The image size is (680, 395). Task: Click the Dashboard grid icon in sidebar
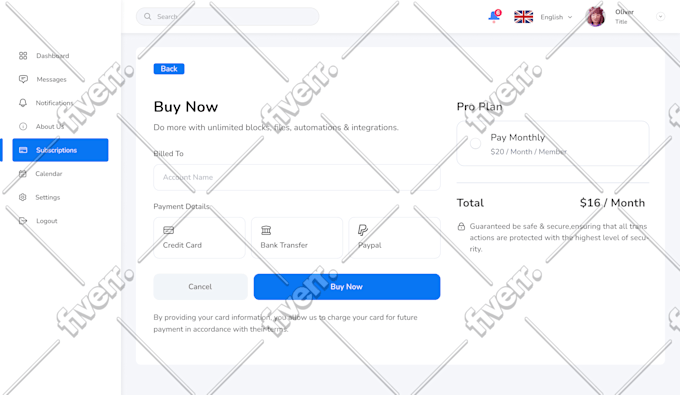point(23,55)
